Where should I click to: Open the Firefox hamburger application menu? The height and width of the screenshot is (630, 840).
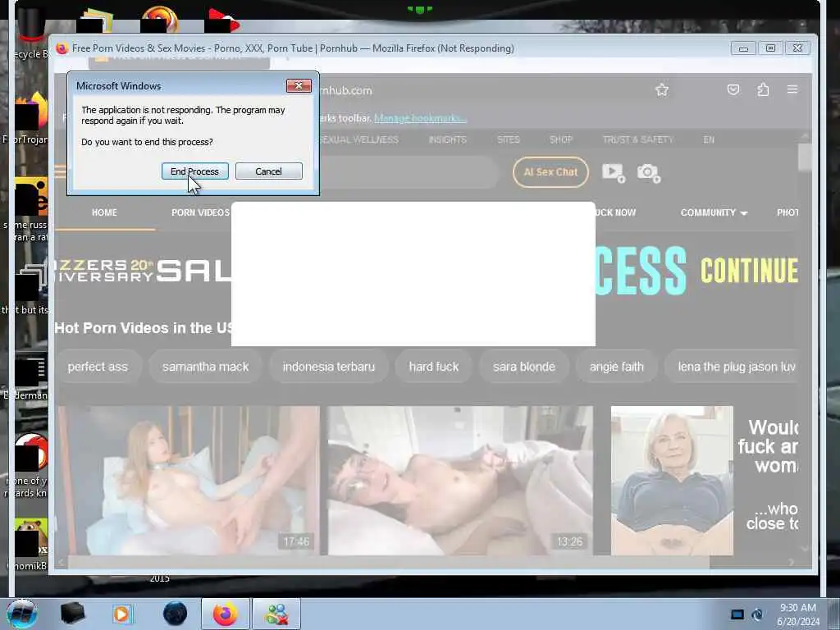792,89
